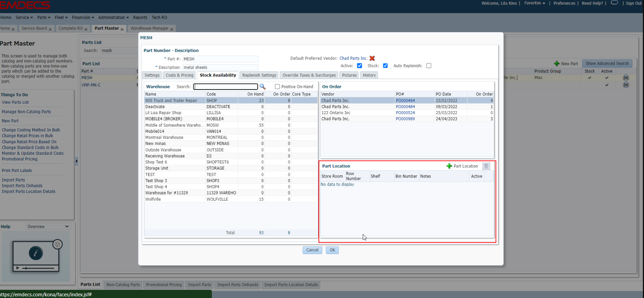Enable Auto Replenish checkbox
644x298 pixels.
point(429,66)
